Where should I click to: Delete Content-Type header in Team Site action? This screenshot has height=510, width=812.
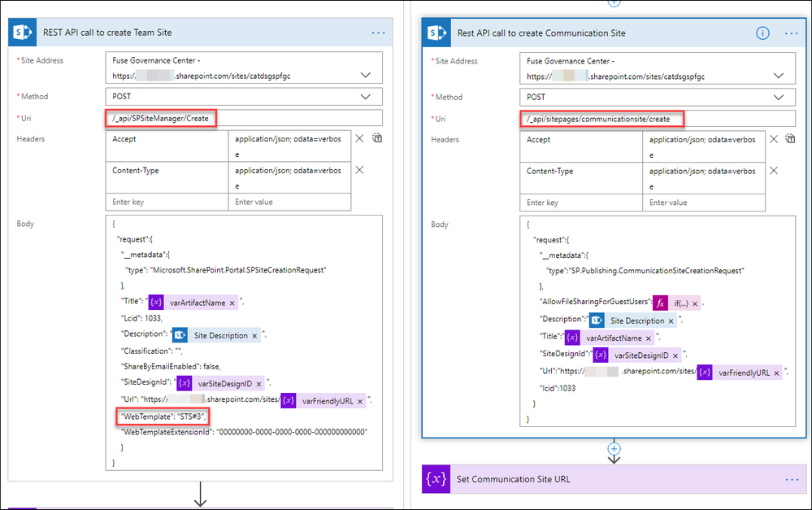tap(359, 170)
